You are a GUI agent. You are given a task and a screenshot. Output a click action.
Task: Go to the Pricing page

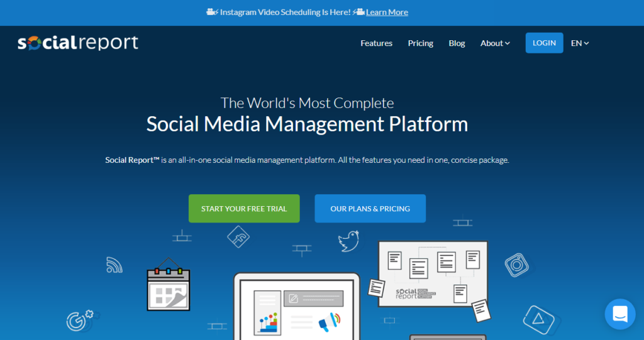(x=420, y=43)
